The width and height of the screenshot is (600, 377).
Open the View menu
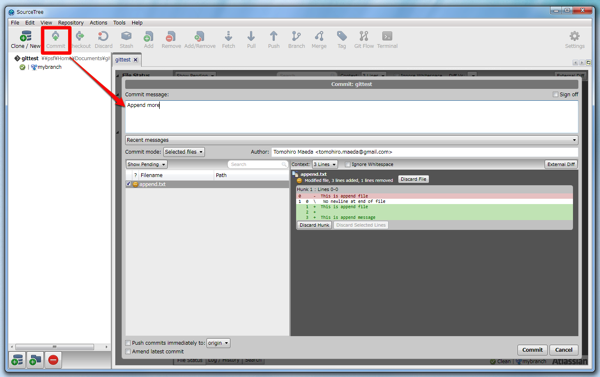(x=46, y=23)
